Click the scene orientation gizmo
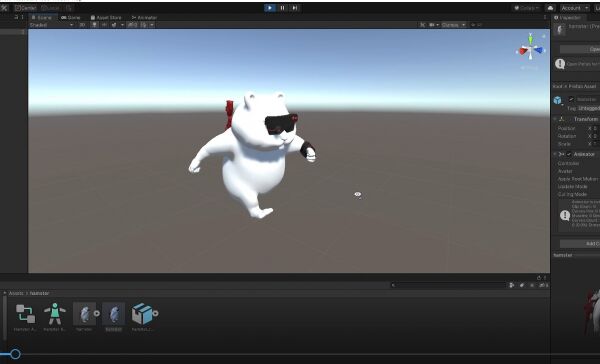This screenshot has height=364, width=600. (x=530, y=49)
